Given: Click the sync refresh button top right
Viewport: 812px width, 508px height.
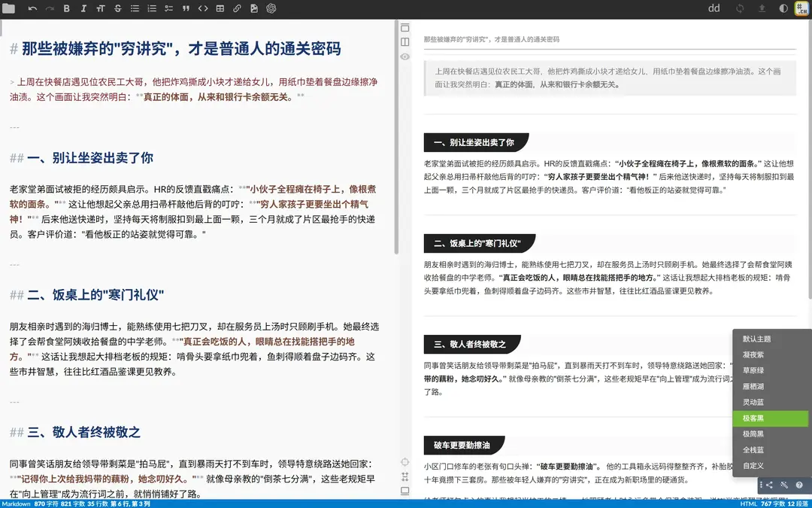Looking at the screenshot, I should (x=740, y=8).
